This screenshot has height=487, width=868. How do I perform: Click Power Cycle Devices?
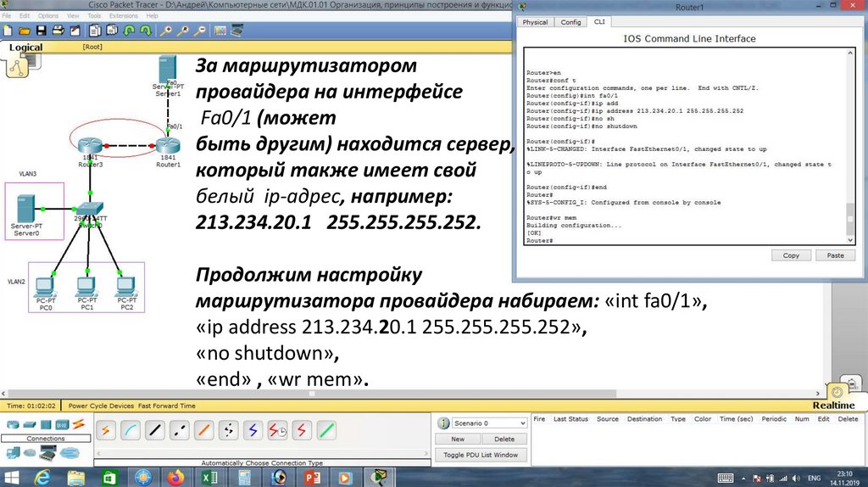[102, 406]
